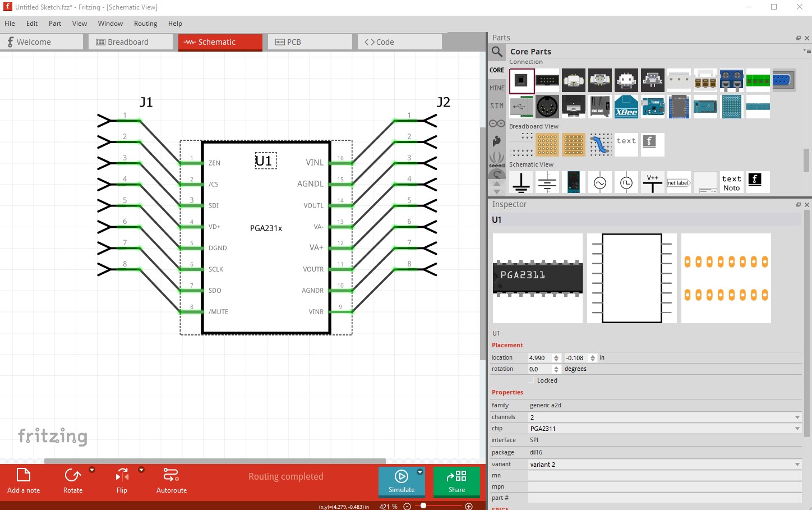Add a note to the sketch
Viewport: 812px width, 510px height.
pos(24,481)
